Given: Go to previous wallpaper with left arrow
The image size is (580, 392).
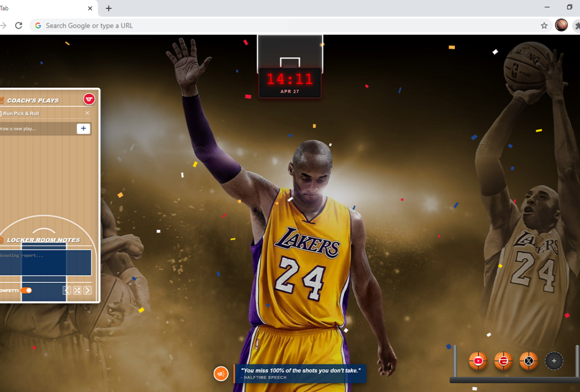Looking at the screenshot, I should 67,291.
